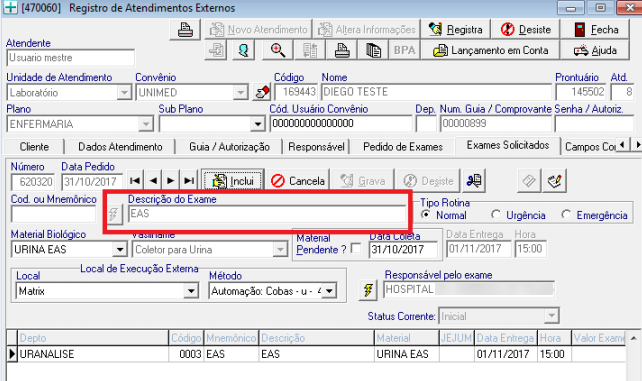Click the disabled document arrow icon
The width and height of the screenshot is (642, 381).
(216, 50)
